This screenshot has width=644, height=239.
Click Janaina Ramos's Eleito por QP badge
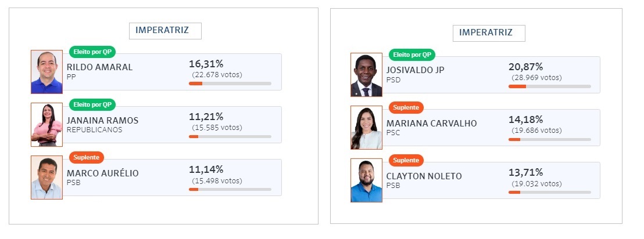92,104
